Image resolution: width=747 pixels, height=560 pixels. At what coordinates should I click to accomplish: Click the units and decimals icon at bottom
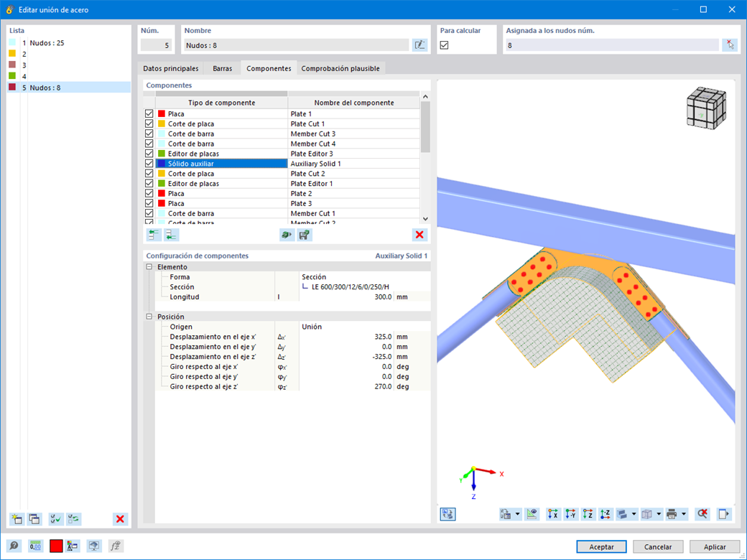tap(35, 546)
